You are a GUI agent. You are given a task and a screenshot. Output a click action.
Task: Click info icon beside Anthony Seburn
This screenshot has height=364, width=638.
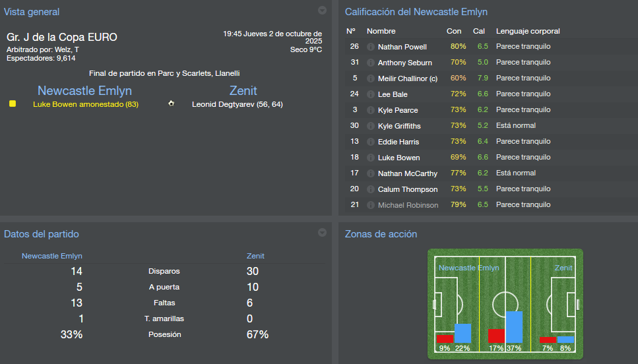tap(370, 63)
